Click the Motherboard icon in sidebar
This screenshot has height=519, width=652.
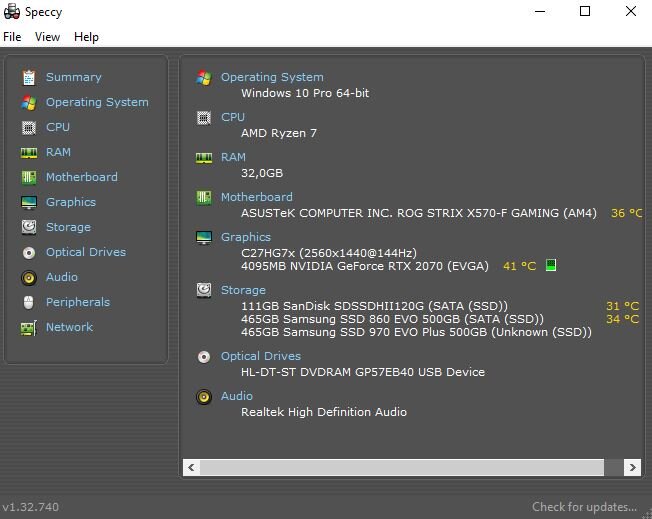pyautogui.click(x=29, y=177)
